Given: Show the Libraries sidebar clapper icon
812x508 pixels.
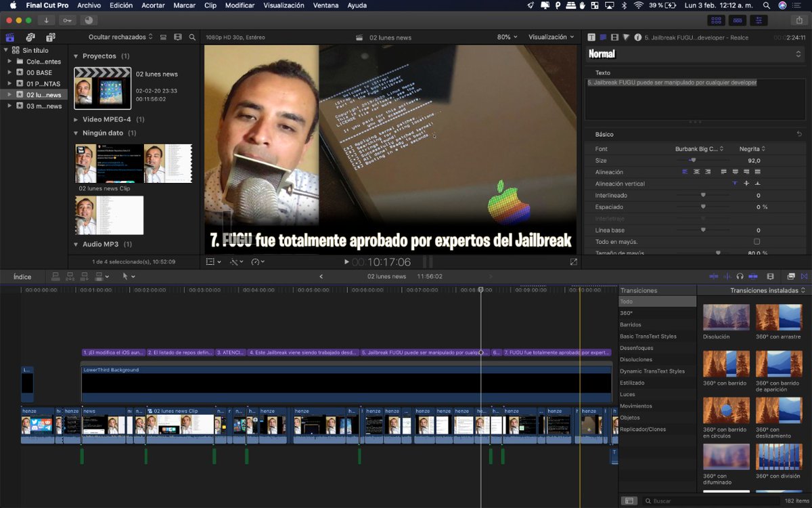Looking at the screenshot, I should click(10, 37).
